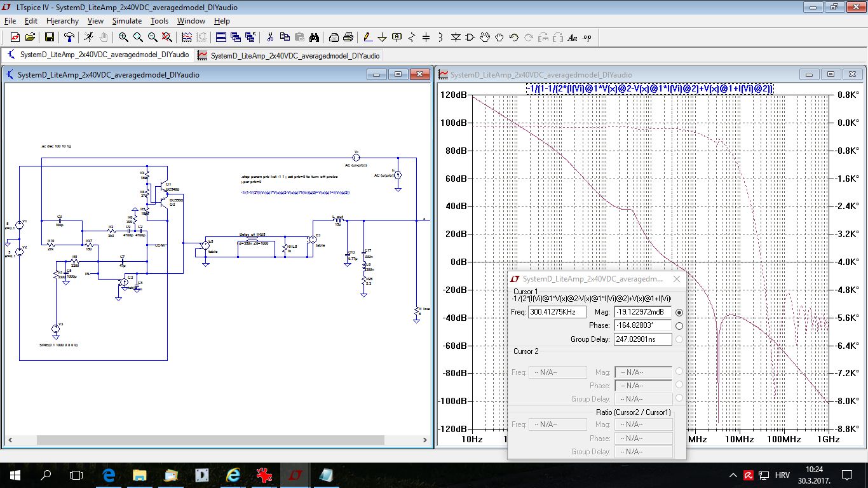868x488 pixels.
Task: Open taskbar Search
Action: [x=46, y=475]
